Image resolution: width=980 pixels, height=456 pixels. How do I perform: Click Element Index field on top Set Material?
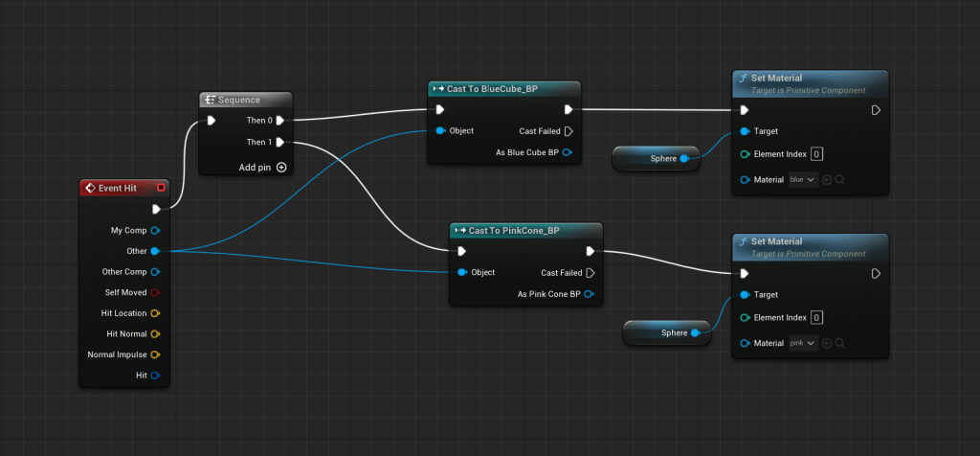pyautogui.click(x=816, y=153)
